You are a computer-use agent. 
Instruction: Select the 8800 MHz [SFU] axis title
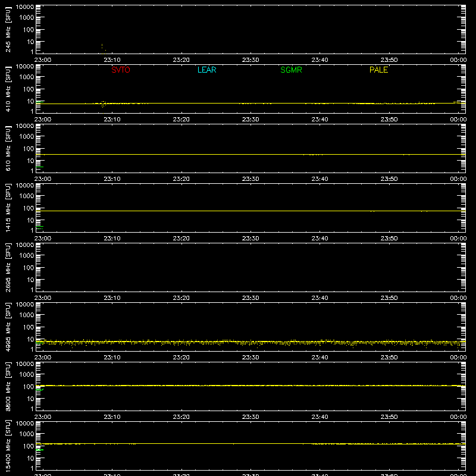pos(8,387)
